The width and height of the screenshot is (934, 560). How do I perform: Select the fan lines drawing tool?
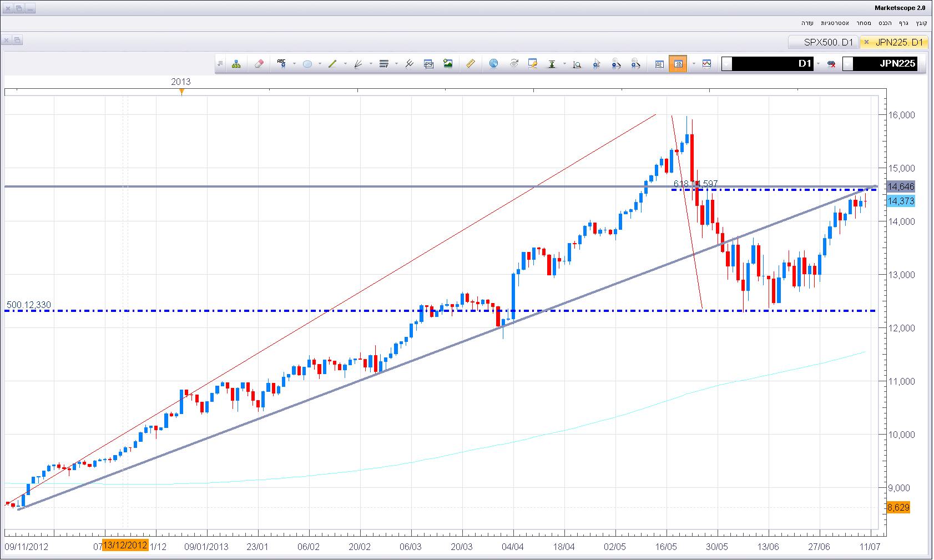tap(358, 64)
